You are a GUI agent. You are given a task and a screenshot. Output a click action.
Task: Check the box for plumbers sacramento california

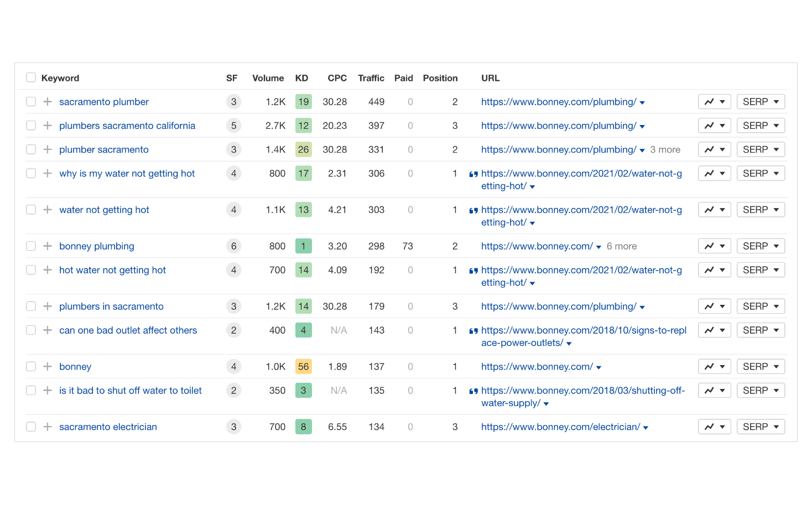click(x=31, y=126)
